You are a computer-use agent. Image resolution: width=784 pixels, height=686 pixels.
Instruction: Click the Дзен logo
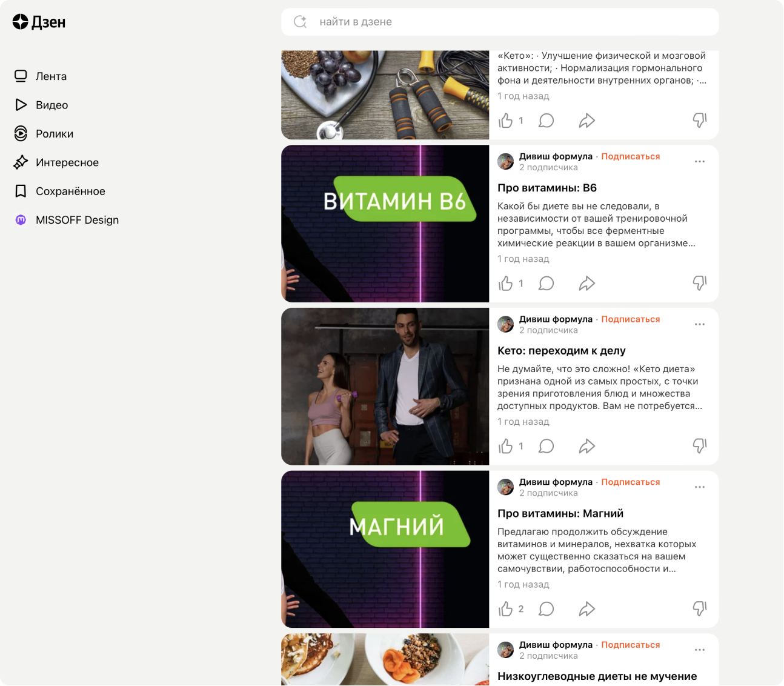[39, 22]
